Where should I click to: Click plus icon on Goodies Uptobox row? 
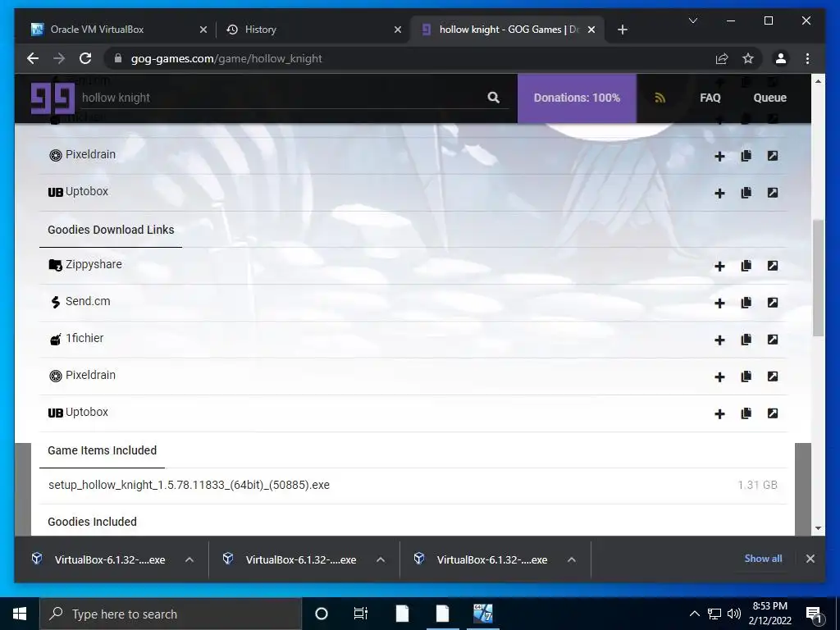point(719,414)
